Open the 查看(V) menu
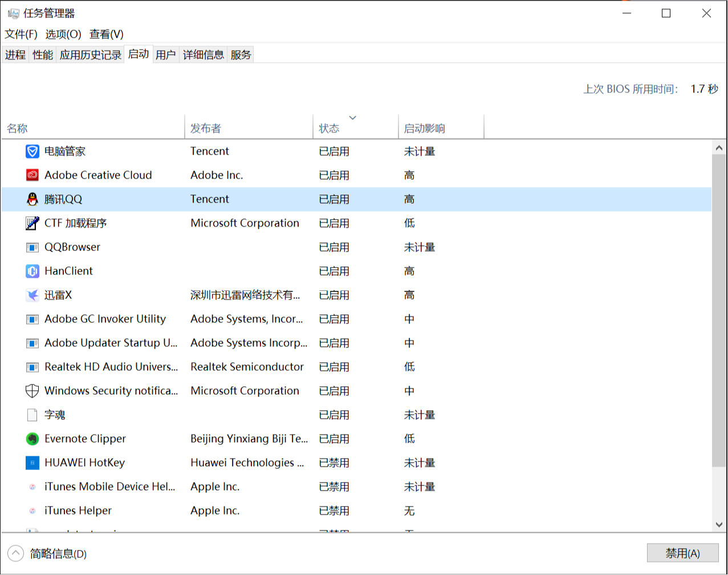The height and width of the screenshot is (575, 728). coord(107,34)
